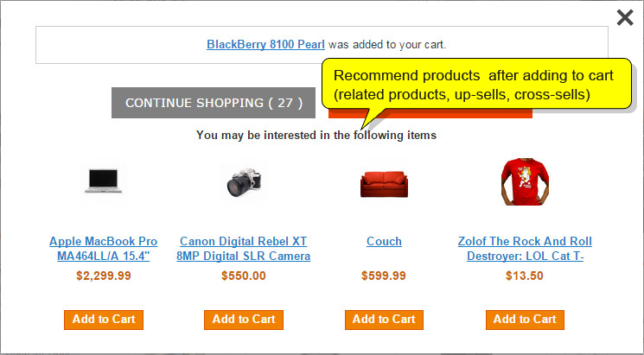Open the BlackBerry 8100 Pearl link
The width and height of the screenshot is (644, 355).
click(x=265, y=44)
